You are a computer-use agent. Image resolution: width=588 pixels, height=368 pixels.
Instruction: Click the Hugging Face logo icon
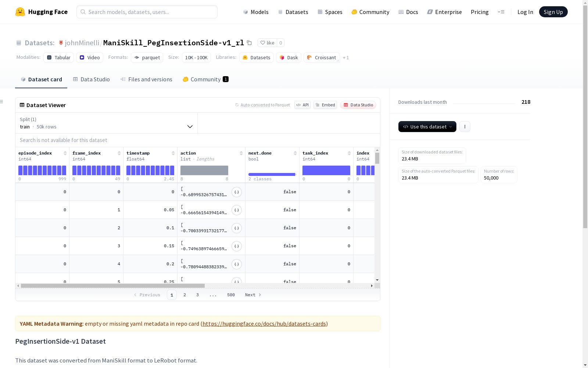[x=20, y=12]
